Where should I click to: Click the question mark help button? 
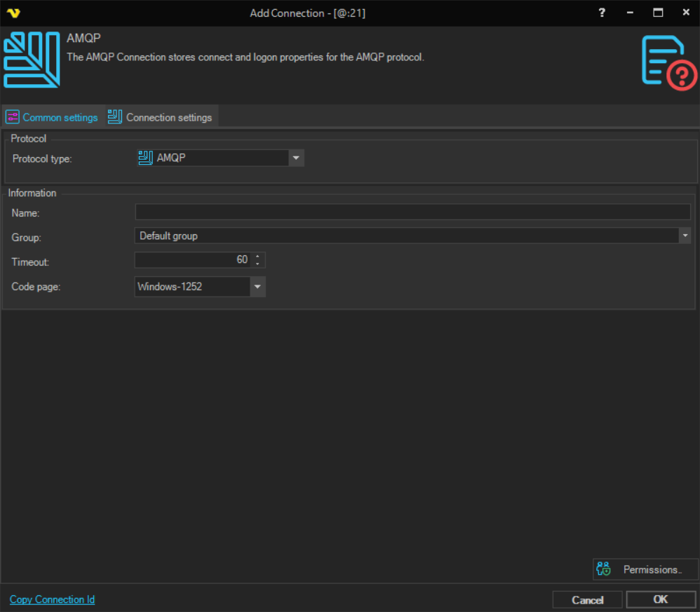coord(602,13)
